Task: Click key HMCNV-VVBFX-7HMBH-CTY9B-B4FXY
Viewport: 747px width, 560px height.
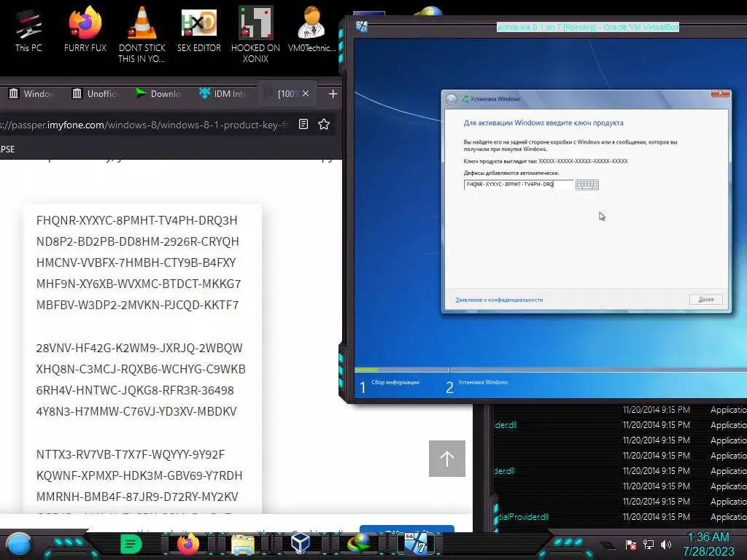Action: (x=136, y=262)
